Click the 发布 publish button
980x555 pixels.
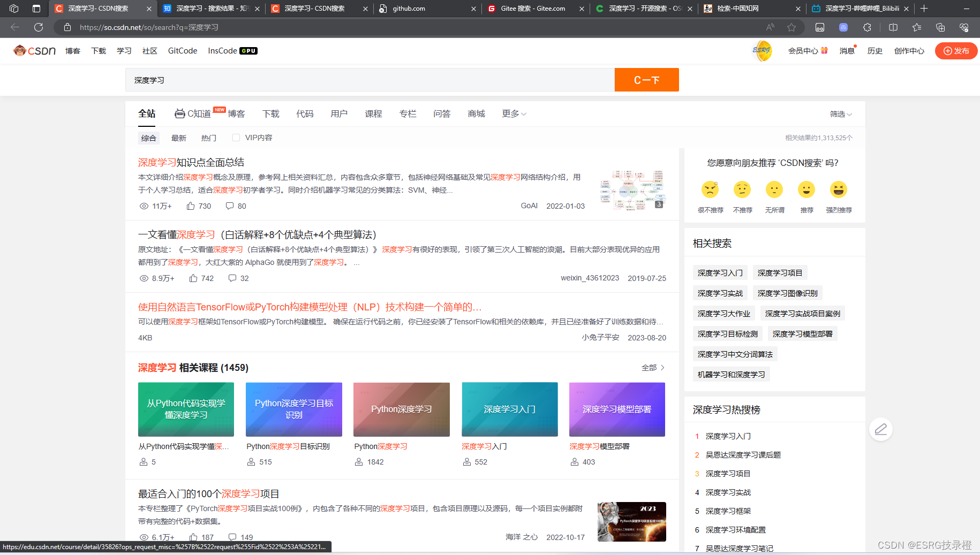(956, 51)
